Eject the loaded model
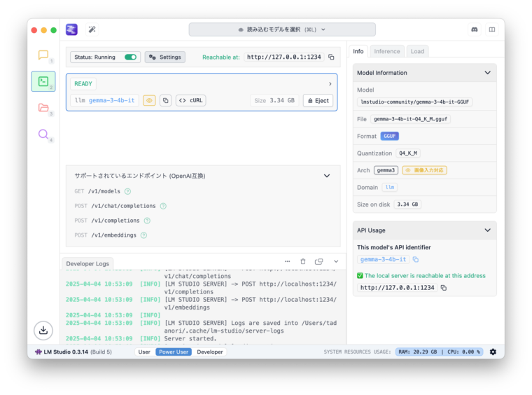This screenshot has width=532, height=395. pyautogui.click(x=318, y=100)
